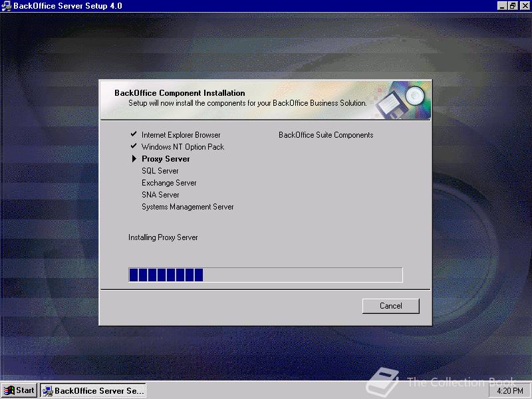The width and height of the screenshot is (532, 399).
Task: Click the installation progress bar
Action: [x=265, y=275]
